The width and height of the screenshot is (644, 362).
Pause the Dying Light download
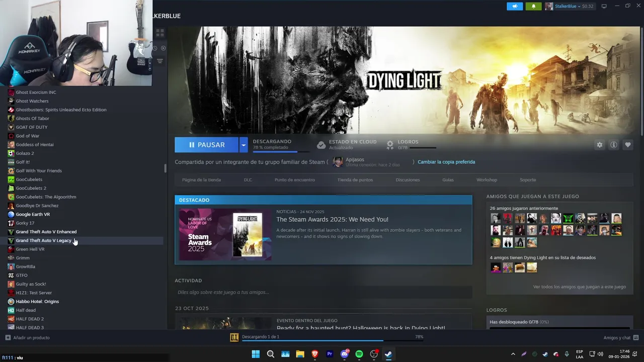pos(207,145)
